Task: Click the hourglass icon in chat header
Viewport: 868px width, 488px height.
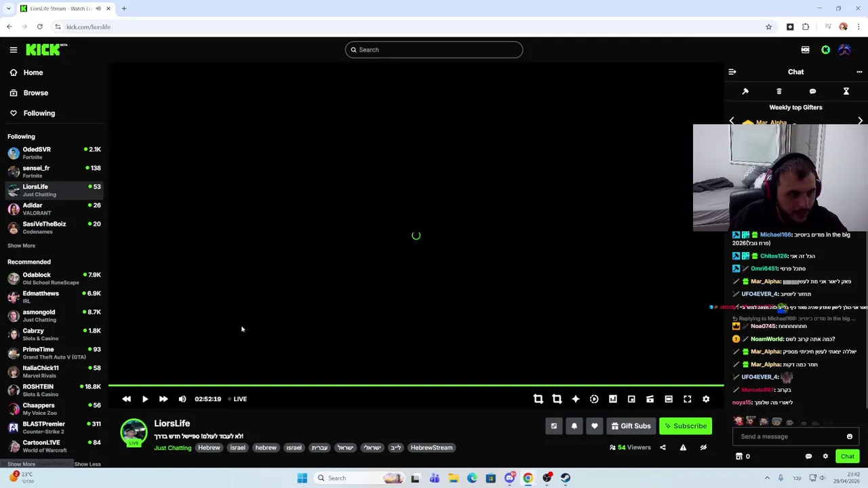Action: tap(846, 91)
